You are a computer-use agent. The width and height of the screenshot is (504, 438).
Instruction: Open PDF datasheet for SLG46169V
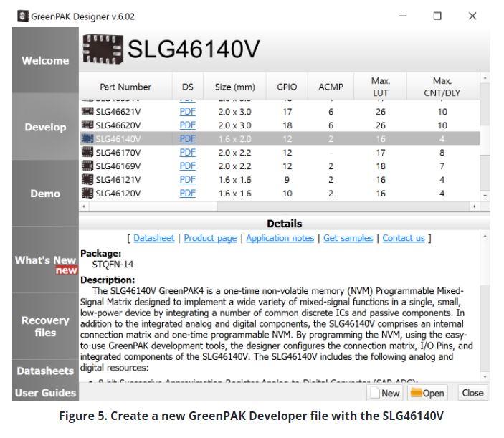(187, 166)
